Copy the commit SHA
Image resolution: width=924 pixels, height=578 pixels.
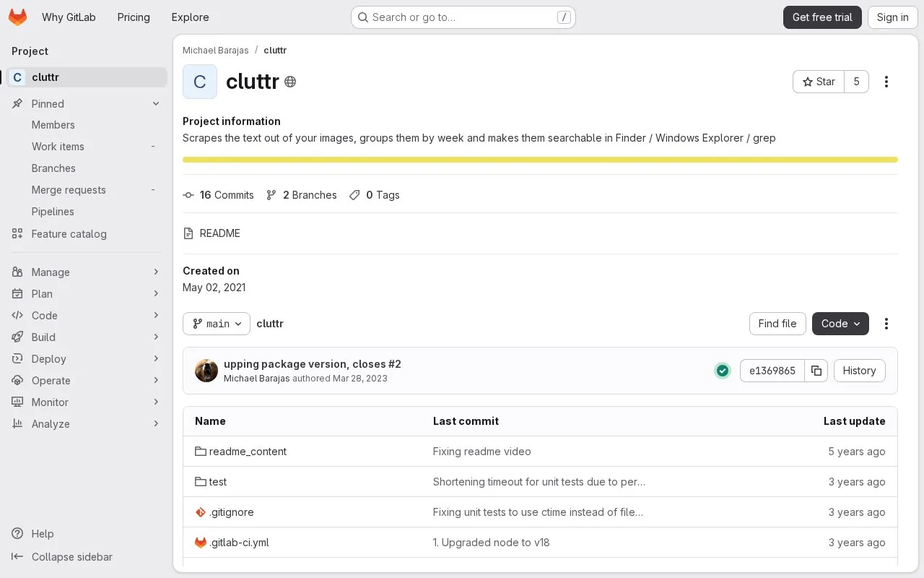pos(816,371)
